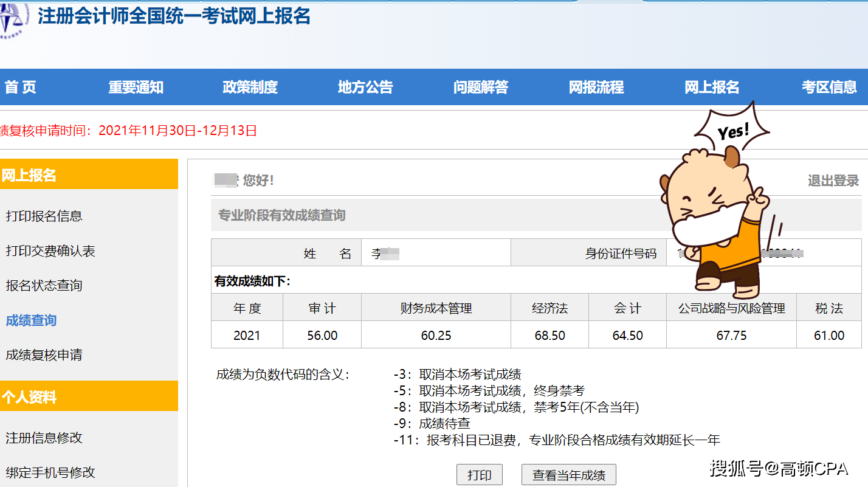Click the 打印报名信息 sidebar link
The image size is (868, 487).
pos(44,216)
